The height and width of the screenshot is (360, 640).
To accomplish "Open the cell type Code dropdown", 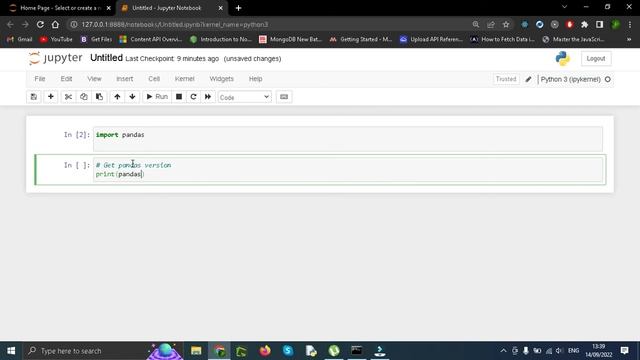I will (x=244, y=97).
